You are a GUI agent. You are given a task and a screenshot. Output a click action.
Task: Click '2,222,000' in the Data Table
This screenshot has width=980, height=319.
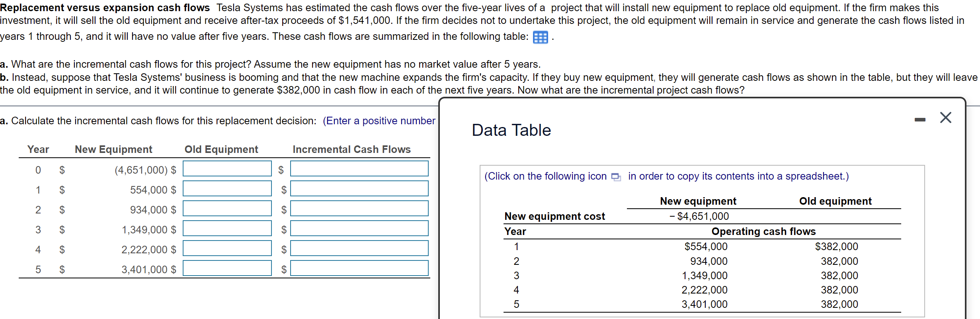[705, 290]
